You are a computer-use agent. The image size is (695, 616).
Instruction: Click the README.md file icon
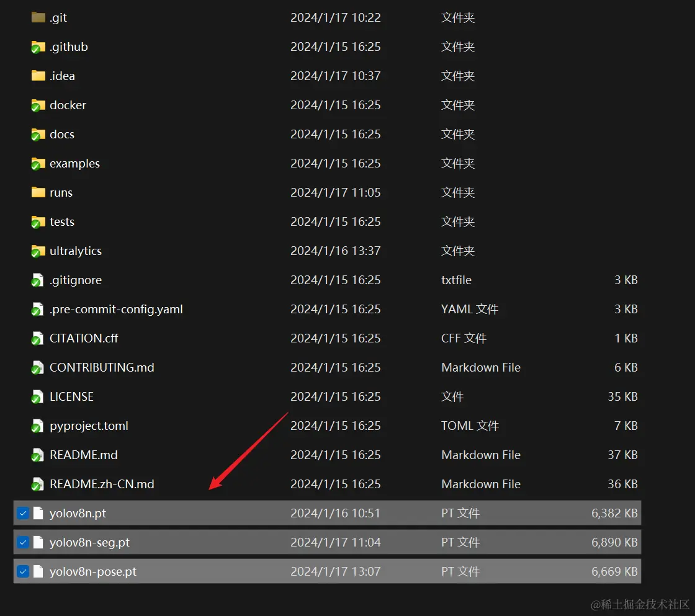pos(38,455)
